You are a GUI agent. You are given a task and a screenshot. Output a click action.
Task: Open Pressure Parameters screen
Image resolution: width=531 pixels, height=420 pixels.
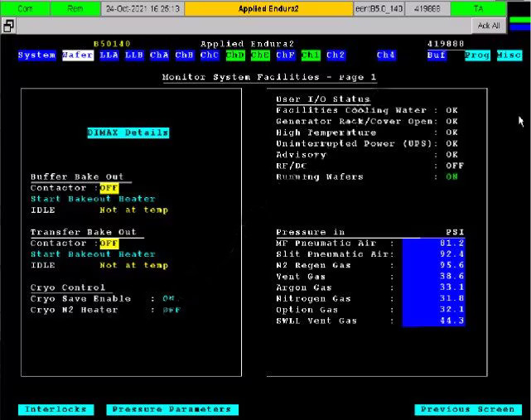click(x=172, y=409)
